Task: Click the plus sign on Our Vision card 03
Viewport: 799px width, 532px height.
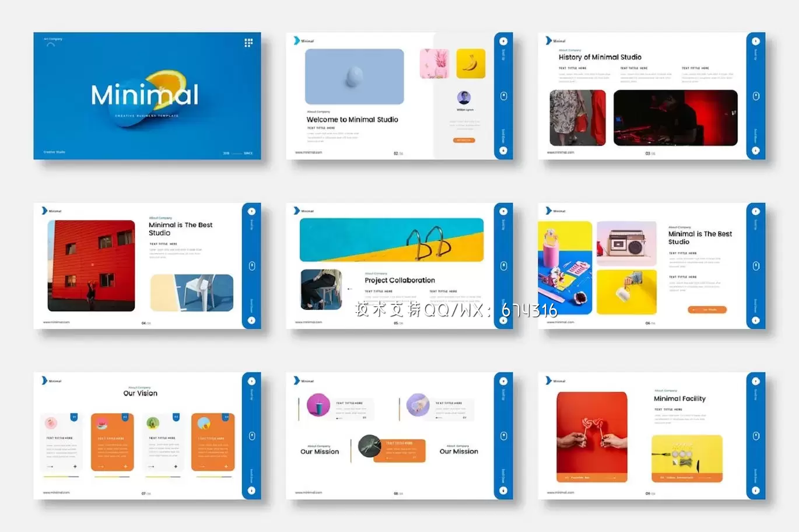Action: 176,467
